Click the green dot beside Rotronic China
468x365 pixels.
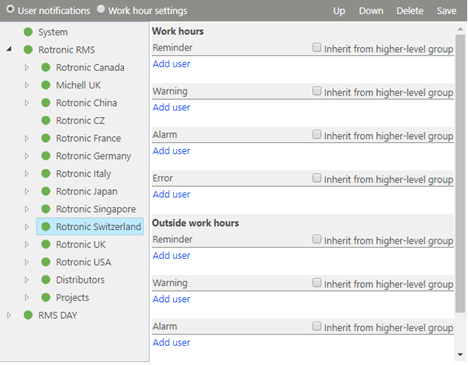coord(46,103)
